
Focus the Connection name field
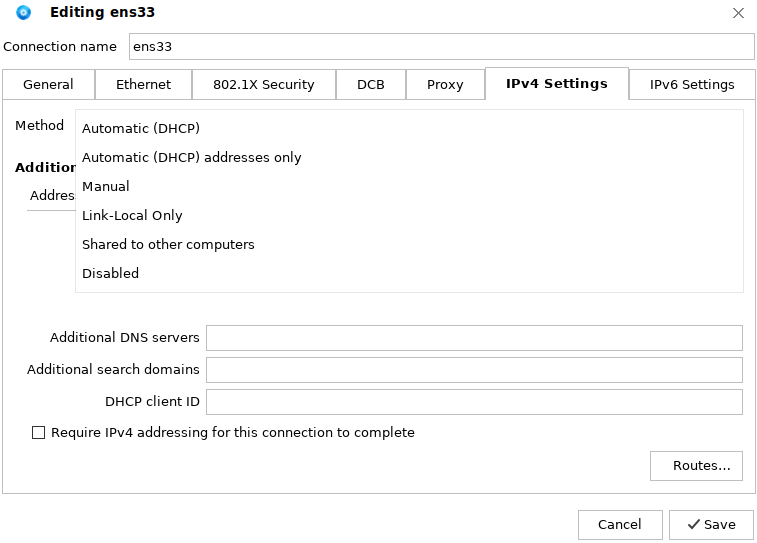coord(440,47)
